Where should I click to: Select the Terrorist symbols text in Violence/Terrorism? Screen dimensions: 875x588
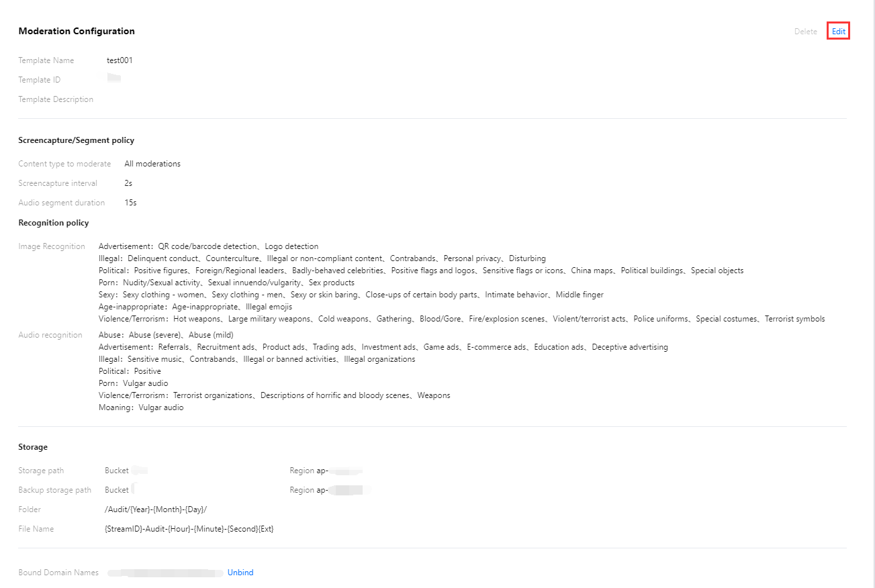[x=795, y=319]
